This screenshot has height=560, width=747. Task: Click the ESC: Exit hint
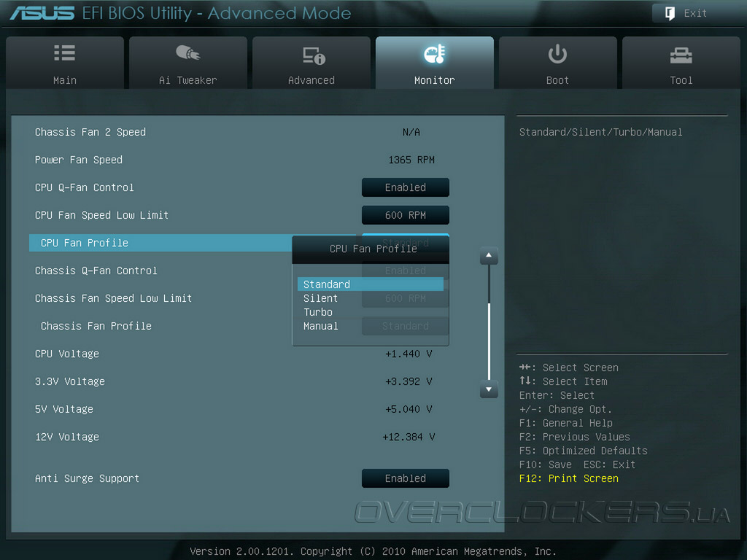610,464
